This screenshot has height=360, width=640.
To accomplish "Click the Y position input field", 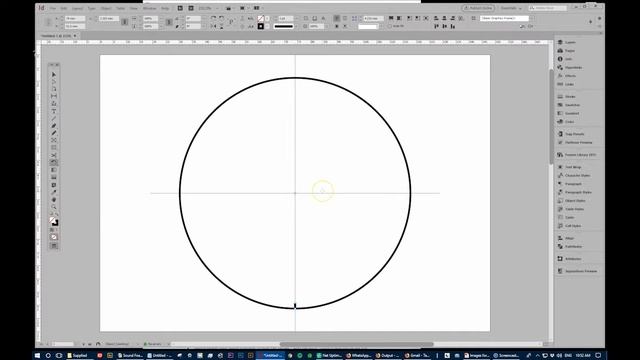I will (75, 26).
